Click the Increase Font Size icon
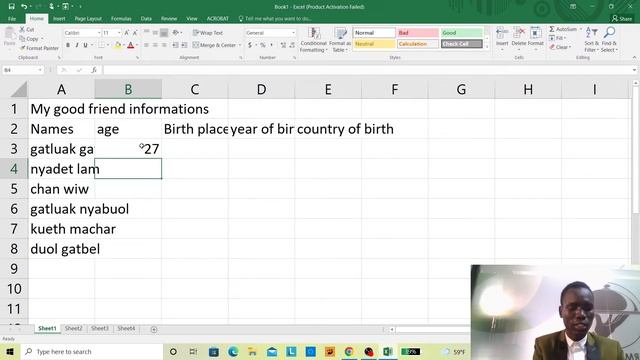Screen dimensions: 640x360 pos(127,33)
